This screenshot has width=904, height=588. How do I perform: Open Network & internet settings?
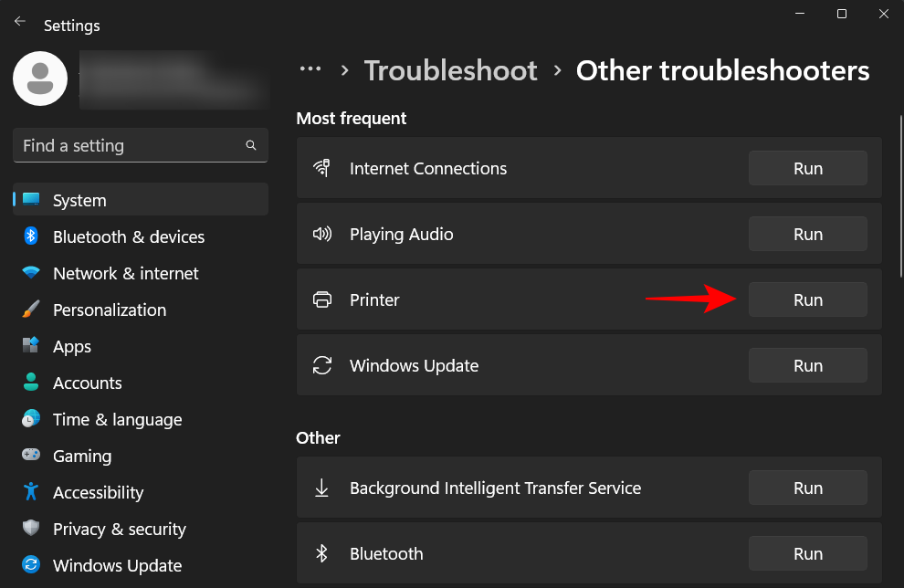[124, 273]
